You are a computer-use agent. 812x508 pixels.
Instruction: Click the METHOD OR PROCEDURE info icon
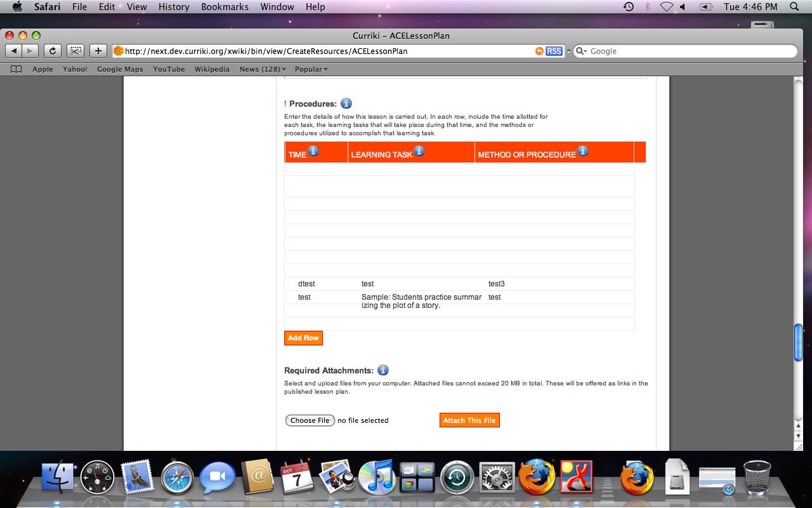(582, 151)
